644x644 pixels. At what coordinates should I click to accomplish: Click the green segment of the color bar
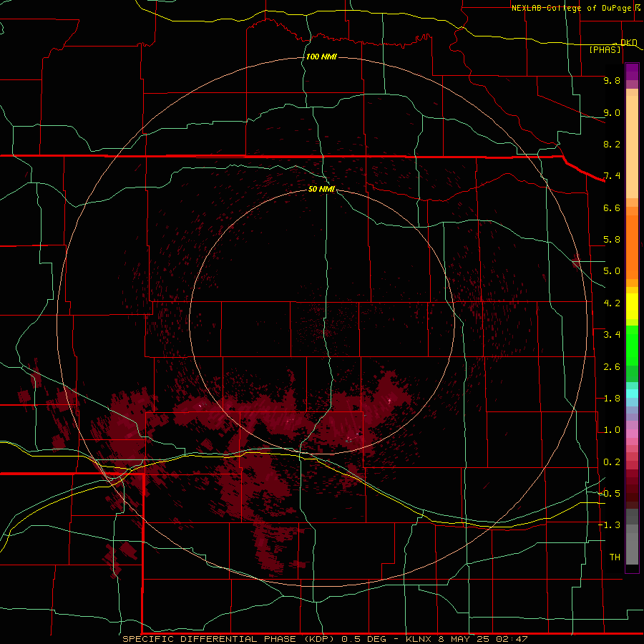point(632,353)
